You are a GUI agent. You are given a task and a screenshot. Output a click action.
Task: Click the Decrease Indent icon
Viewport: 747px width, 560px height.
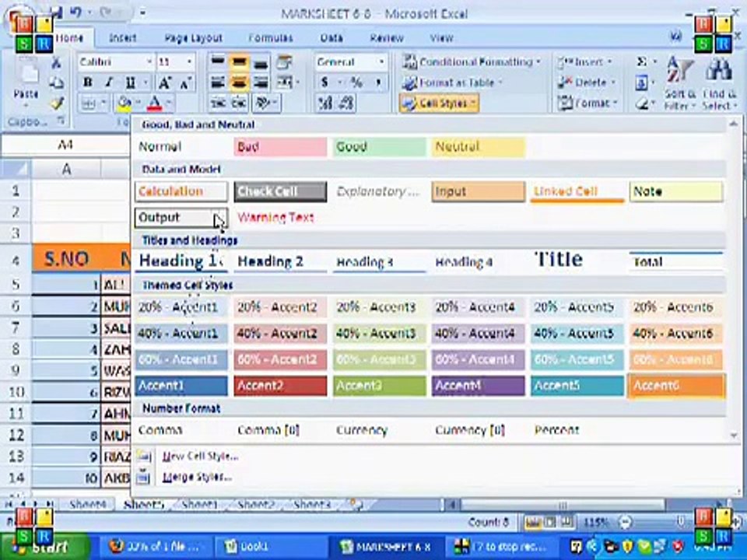coord(219,103)
